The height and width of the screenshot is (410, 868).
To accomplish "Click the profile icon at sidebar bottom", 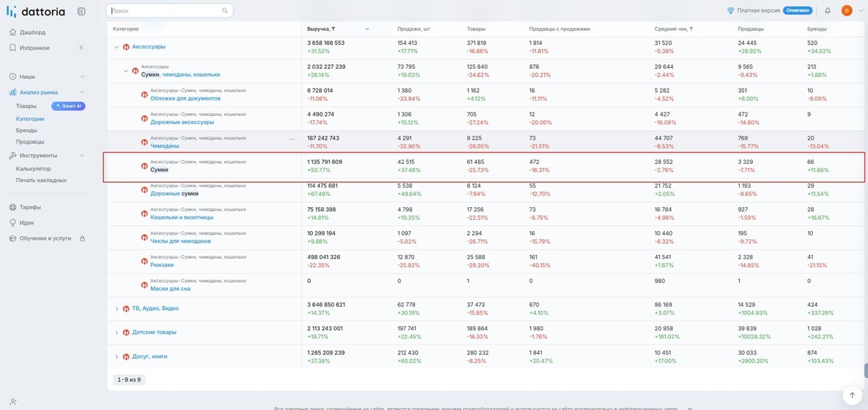I will click(x=13, y=401).
